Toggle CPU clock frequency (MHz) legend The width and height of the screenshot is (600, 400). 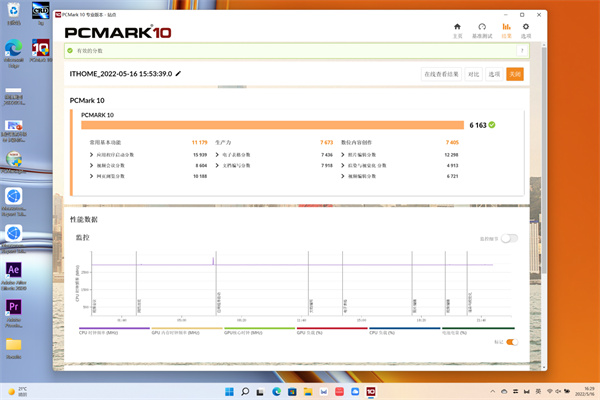tap(114, 331)
